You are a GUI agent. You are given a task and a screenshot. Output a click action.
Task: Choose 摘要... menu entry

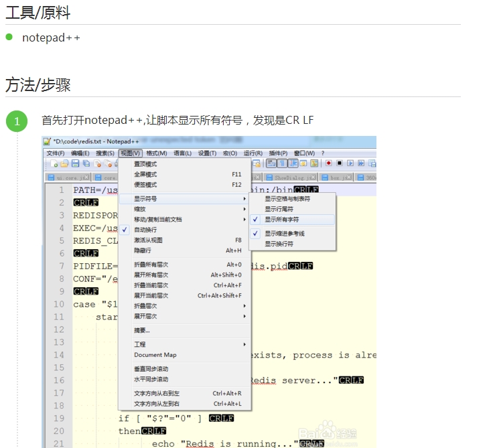coord(185,330)
